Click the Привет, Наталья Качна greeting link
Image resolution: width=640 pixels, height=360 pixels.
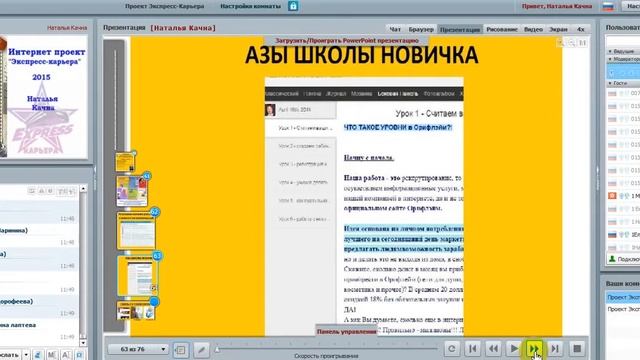click(x=557, y=6)
